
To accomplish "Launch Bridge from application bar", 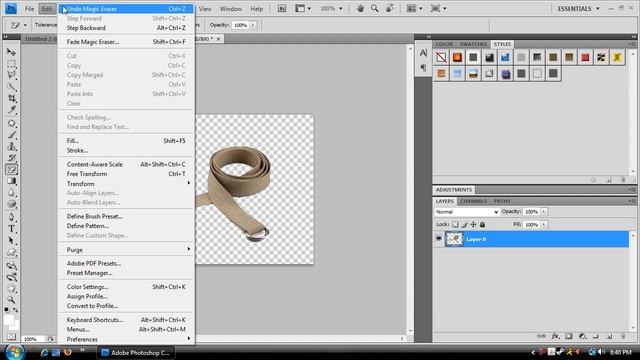I will tap(282, 9).
